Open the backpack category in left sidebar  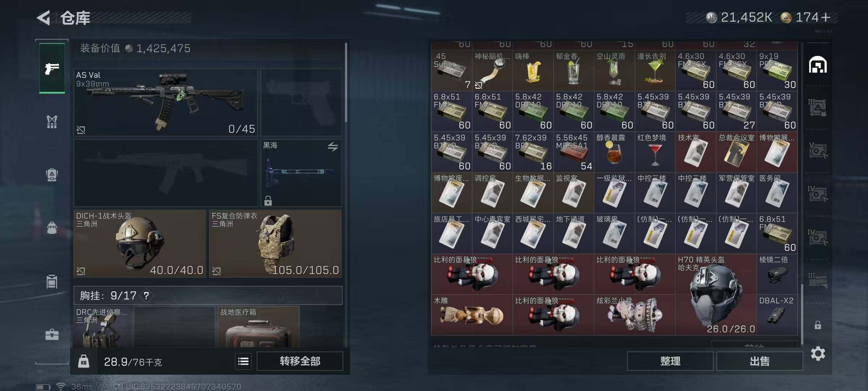tap(52, 228)
